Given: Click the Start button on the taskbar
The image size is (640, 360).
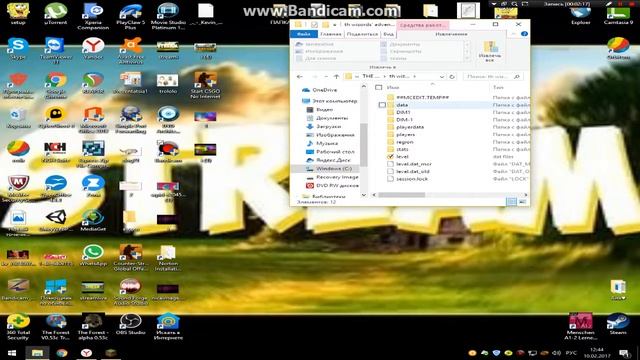Looking at the screenshot, I should click(12, 353).
